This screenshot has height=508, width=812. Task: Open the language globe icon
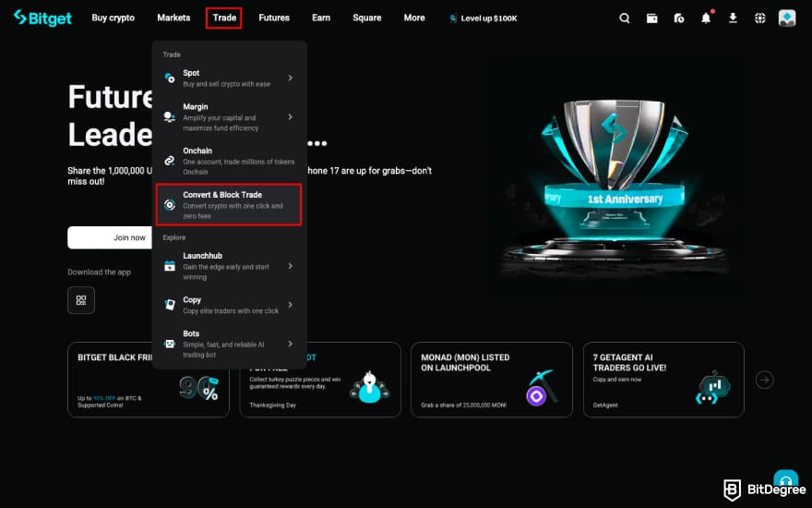tap(759, 18)
